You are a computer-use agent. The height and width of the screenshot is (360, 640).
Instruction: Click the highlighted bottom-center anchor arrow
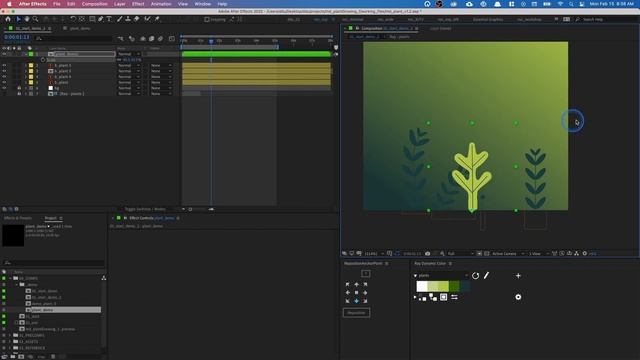(356, 301)
